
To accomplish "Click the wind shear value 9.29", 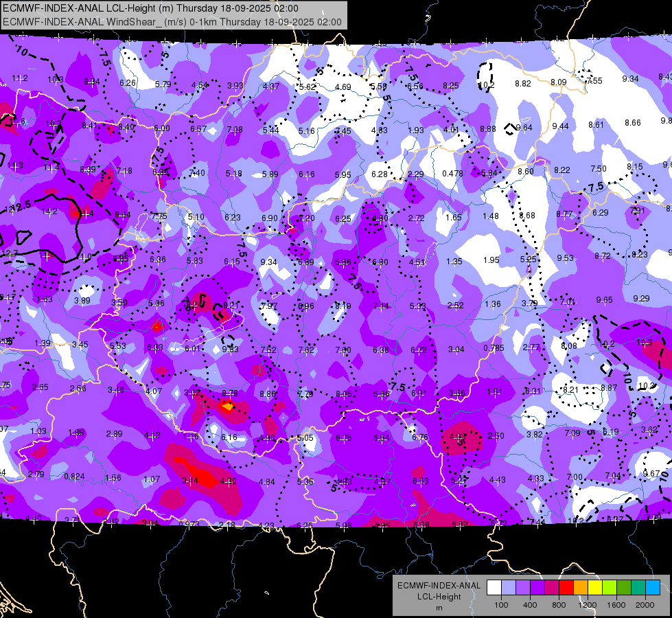I will click(x=641, y=298).
